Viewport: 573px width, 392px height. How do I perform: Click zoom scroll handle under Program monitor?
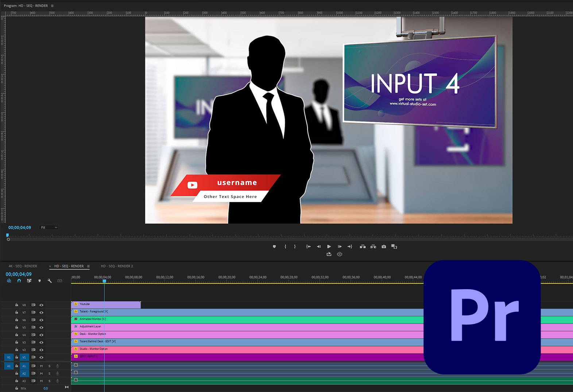[8, 239]
